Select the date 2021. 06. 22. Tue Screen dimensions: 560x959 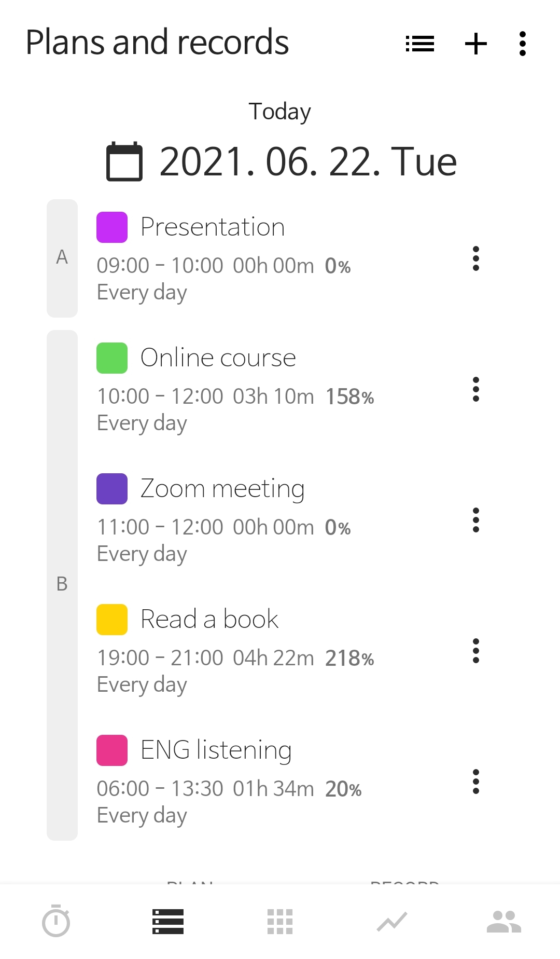(308, 161)
